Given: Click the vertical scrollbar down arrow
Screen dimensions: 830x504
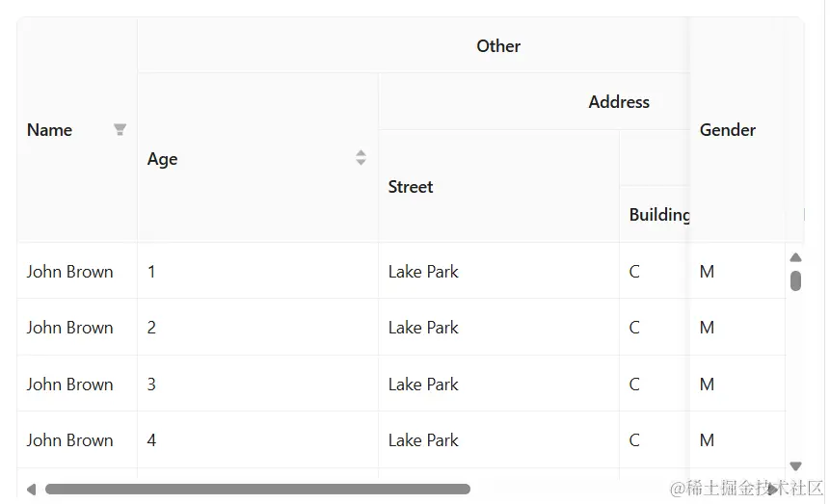Looking at the screenshot, I should [795, 465].
